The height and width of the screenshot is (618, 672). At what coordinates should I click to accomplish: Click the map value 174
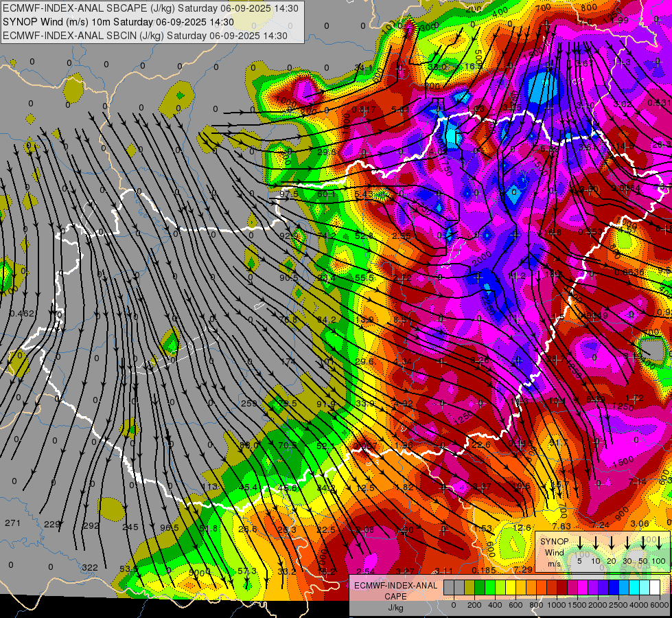tap(288, 362)
